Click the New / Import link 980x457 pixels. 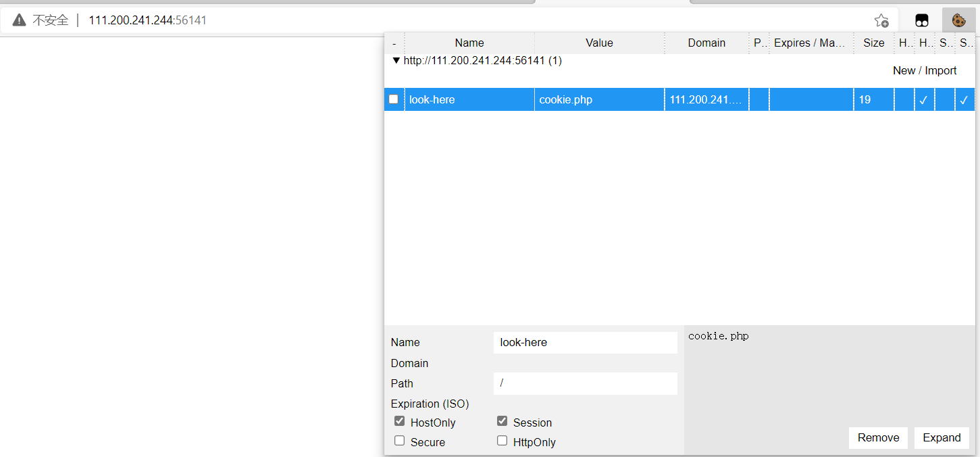coord(925,70)
